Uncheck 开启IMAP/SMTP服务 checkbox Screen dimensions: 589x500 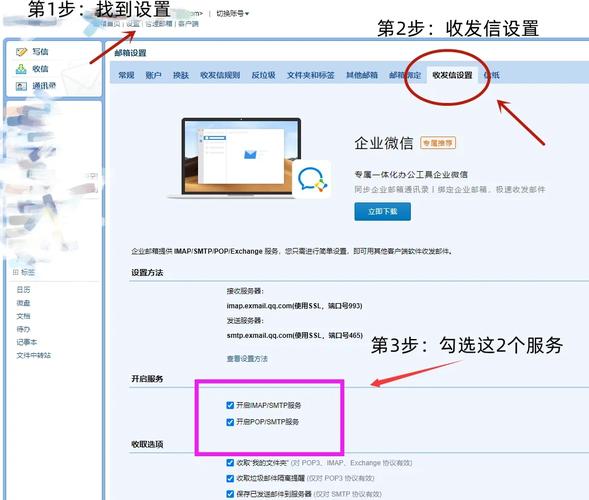click(x=230, y=405)
